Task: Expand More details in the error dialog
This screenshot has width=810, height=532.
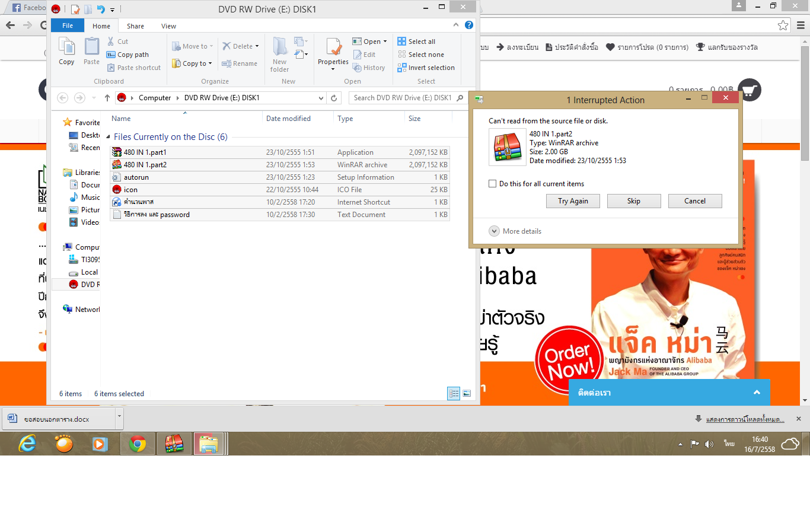Action: tap(494, 231)
